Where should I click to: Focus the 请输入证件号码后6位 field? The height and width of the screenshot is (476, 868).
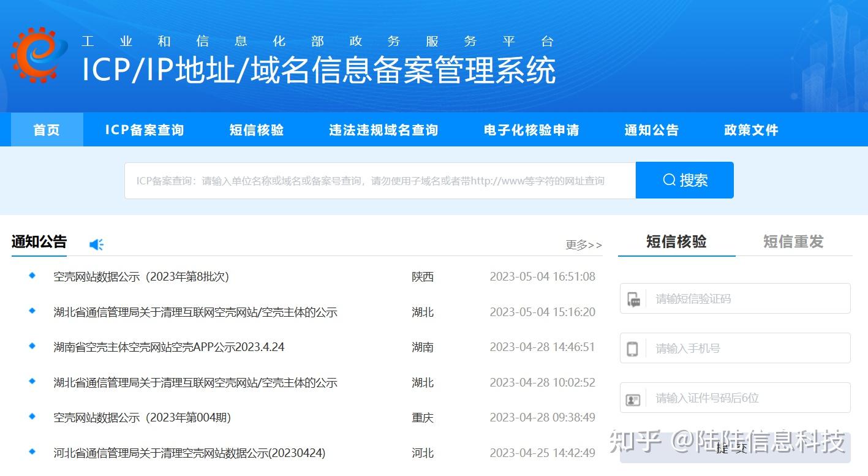pos(735,398)
